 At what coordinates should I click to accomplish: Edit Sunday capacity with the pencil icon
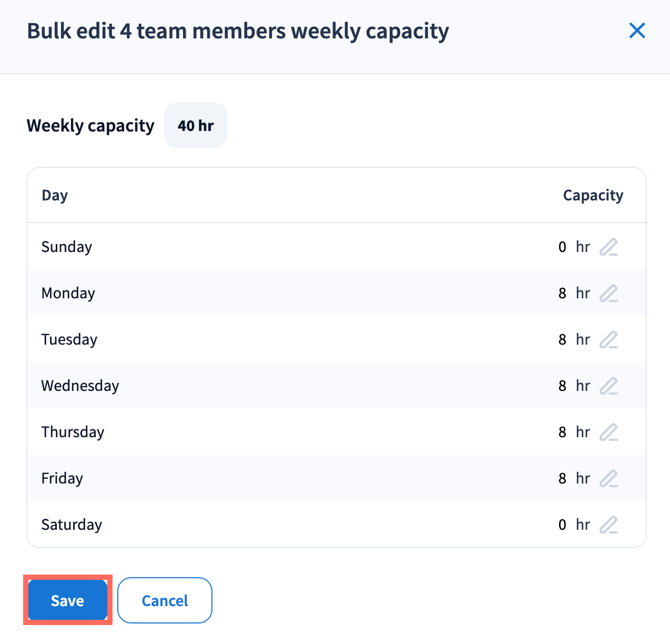coord(608,247)
